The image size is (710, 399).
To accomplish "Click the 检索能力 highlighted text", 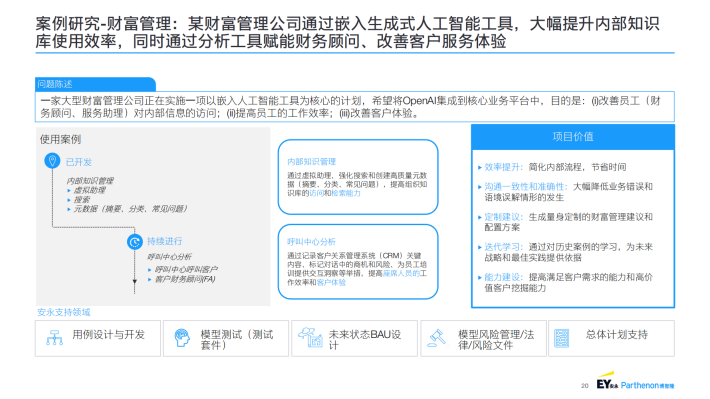I will [346, 193].
